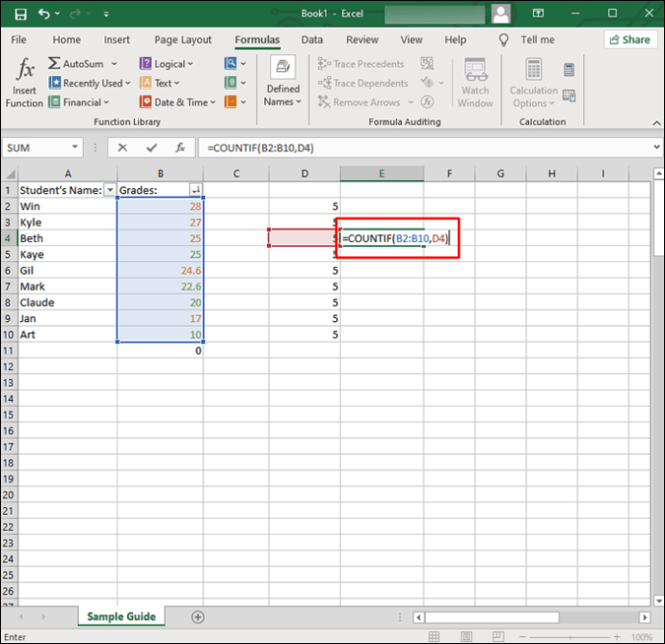The width and height of the screenshot is (665, 644).
Task: Click the fx icon beside formula bar
Action: (x=180, y=148)
